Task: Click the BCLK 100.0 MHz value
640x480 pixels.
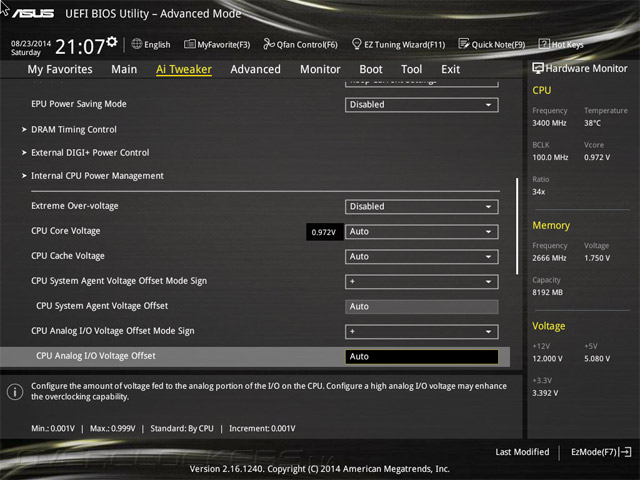Action: (x=550, y=158)
